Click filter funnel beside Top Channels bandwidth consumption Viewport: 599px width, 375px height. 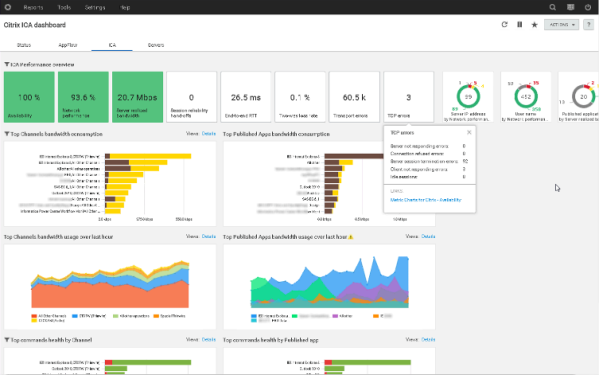[x=6, y=134]
